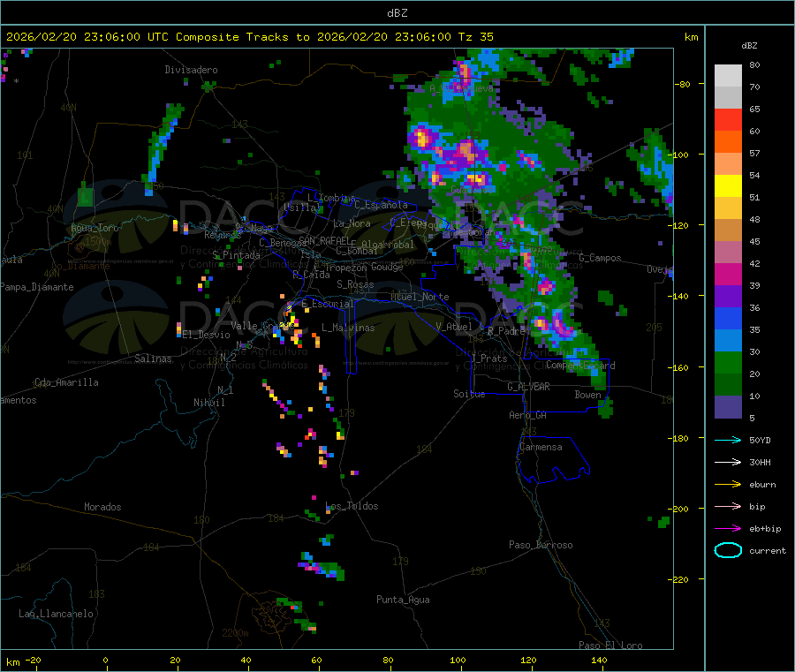The image size is (795, 672).
Task: Click the 'Soitue' map label
Action: 469,394
